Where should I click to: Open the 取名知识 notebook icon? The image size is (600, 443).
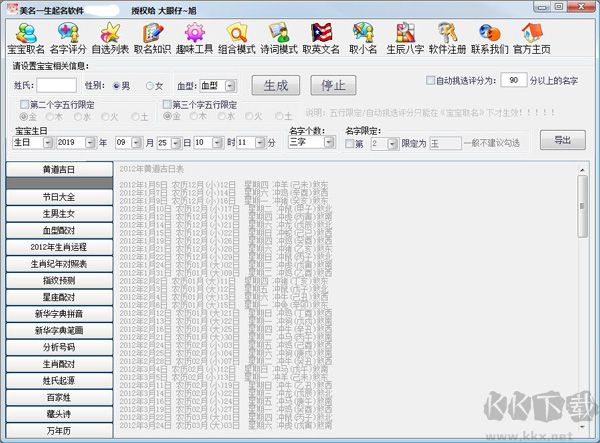pyautogui.click(x=152, y=38)
